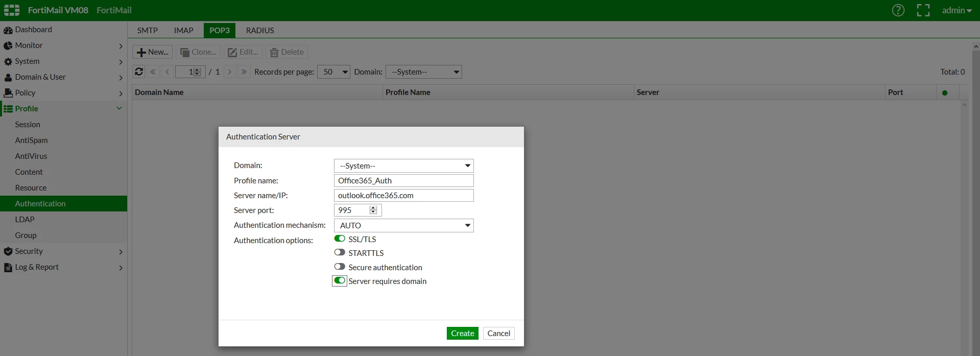
Task: Open the dialog Domain dropdown
Action: coord(404,166)
